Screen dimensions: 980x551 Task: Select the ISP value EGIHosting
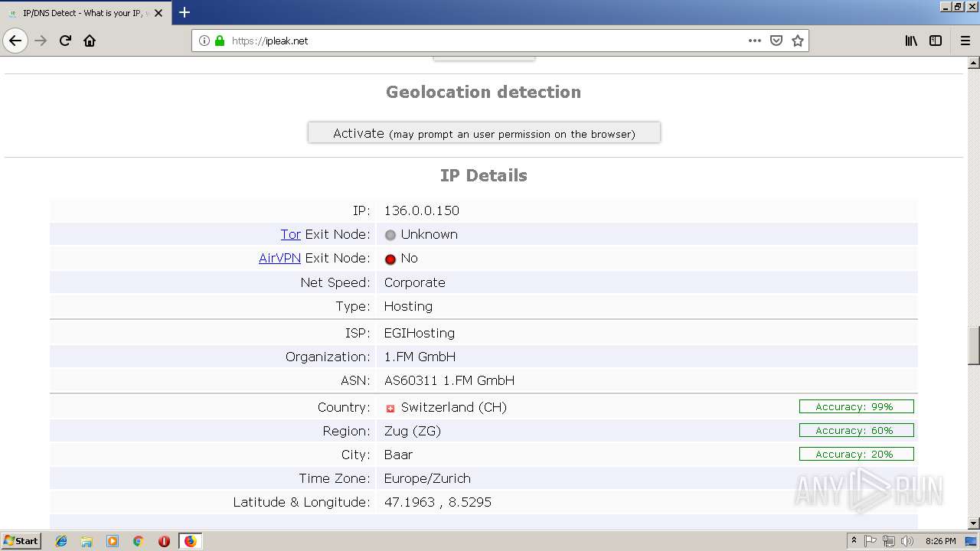420,333
